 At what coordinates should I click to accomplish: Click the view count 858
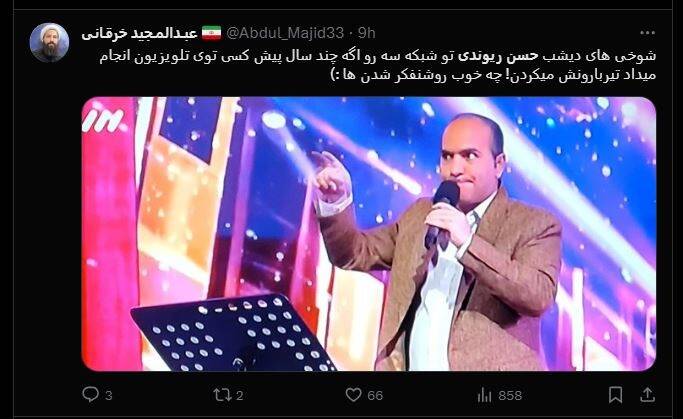[510, 395]
